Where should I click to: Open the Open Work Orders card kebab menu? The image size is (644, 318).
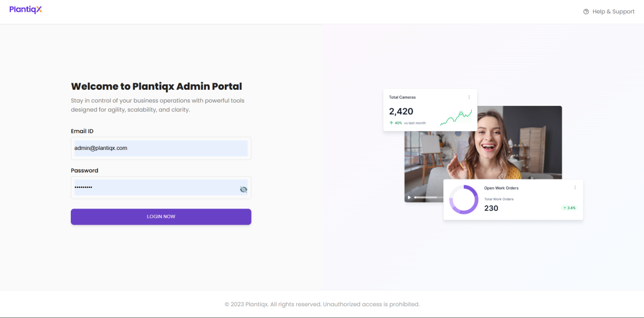click(x=575, y=187)
